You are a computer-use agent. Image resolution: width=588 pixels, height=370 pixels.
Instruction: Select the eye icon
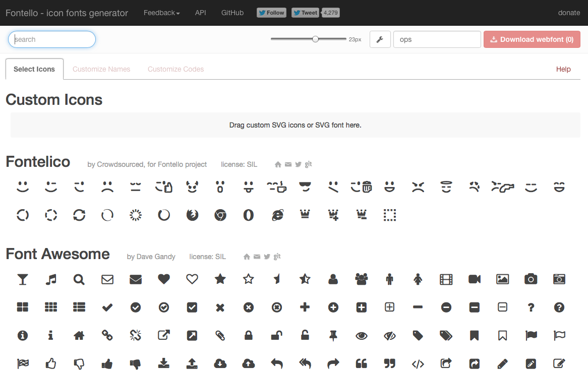[362, 336]
